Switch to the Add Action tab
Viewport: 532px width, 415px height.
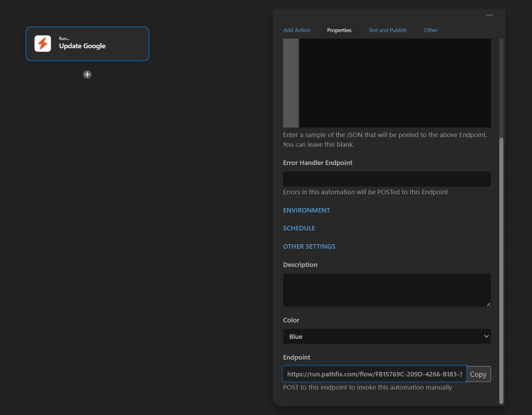tap(297, 30)
